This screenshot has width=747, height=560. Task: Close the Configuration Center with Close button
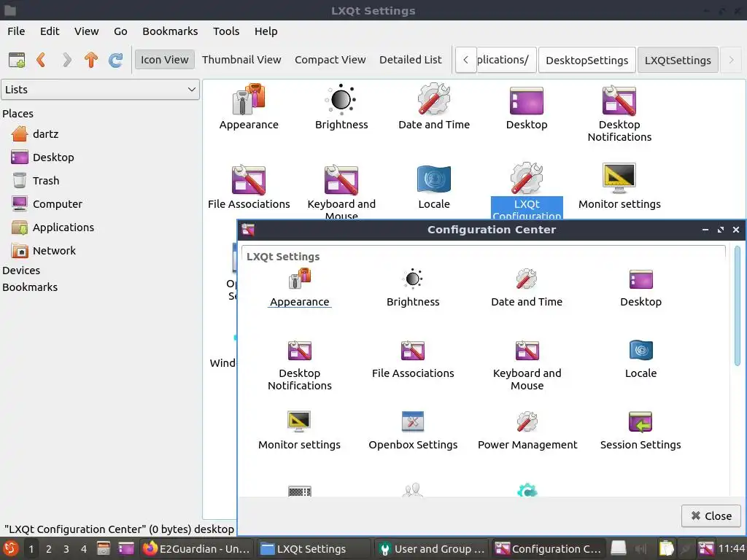[x=711, y=516]
